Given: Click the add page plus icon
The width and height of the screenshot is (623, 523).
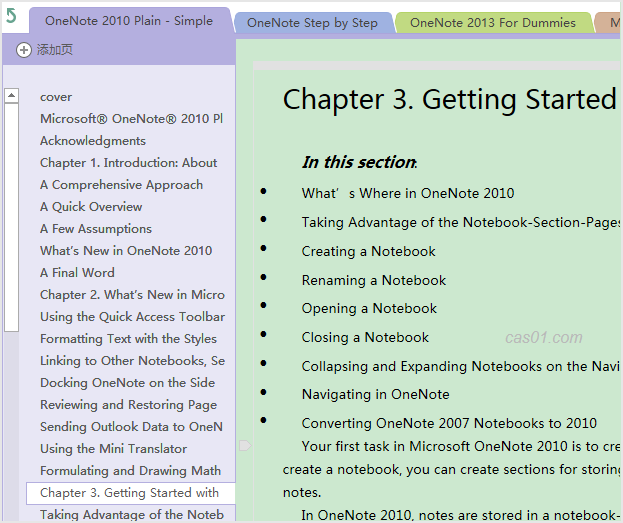Looking at the screenshot, I should (23, 50).
